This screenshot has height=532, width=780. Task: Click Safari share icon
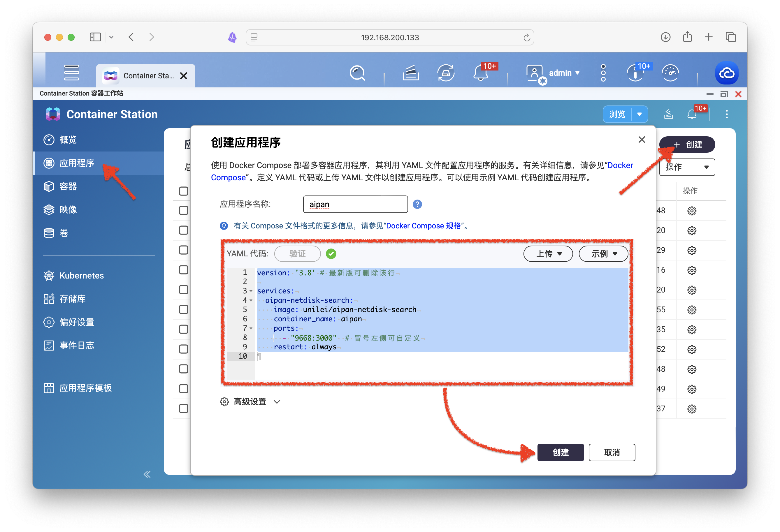coord(687,37)
